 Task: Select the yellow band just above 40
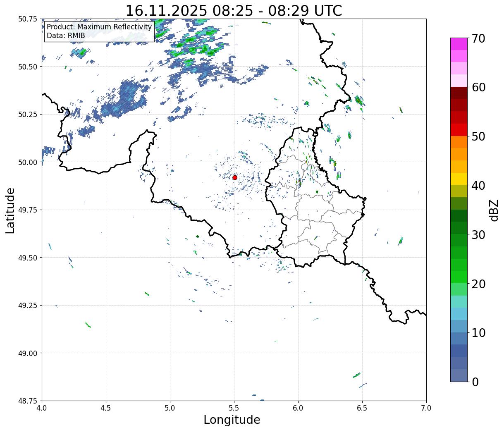coord(459,179)
